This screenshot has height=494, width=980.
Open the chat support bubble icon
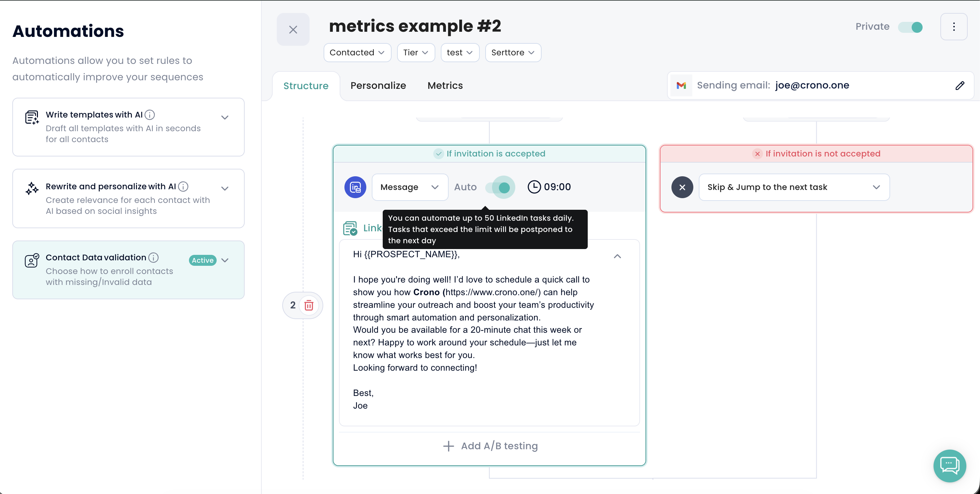[949, 466]
